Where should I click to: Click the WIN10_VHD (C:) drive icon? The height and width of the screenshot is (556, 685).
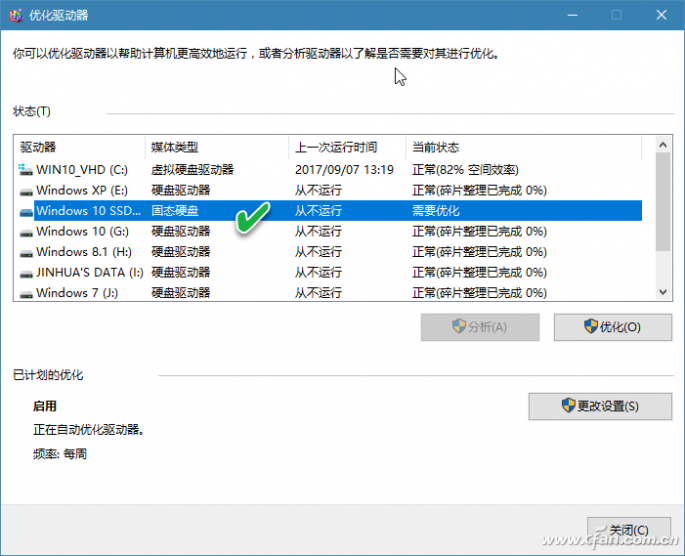(26, 169)
